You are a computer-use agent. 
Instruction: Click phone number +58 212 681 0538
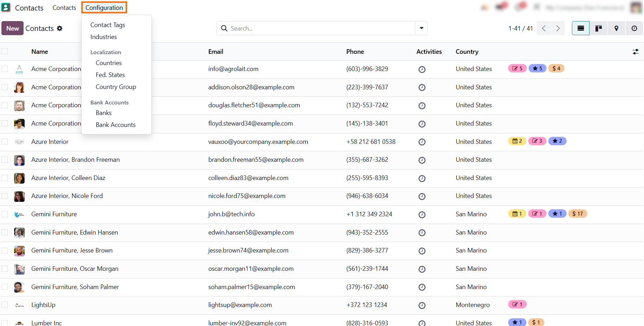(371, 142)
